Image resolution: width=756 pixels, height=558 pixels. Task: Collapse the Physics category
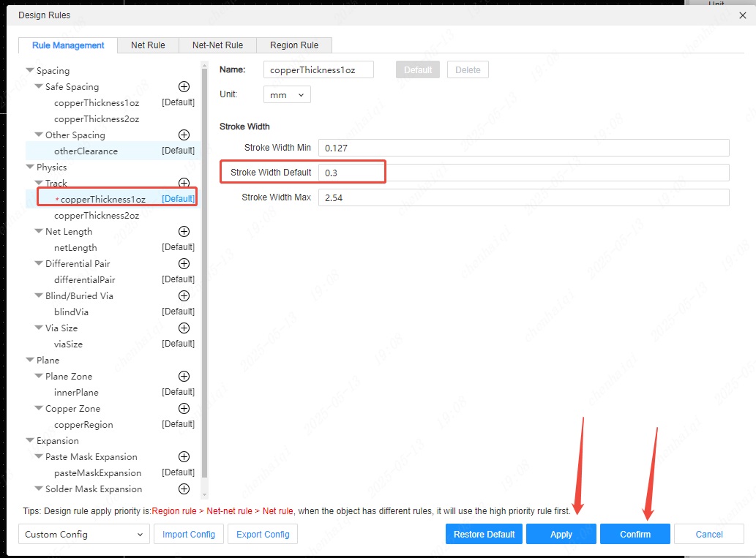(30, 167)
